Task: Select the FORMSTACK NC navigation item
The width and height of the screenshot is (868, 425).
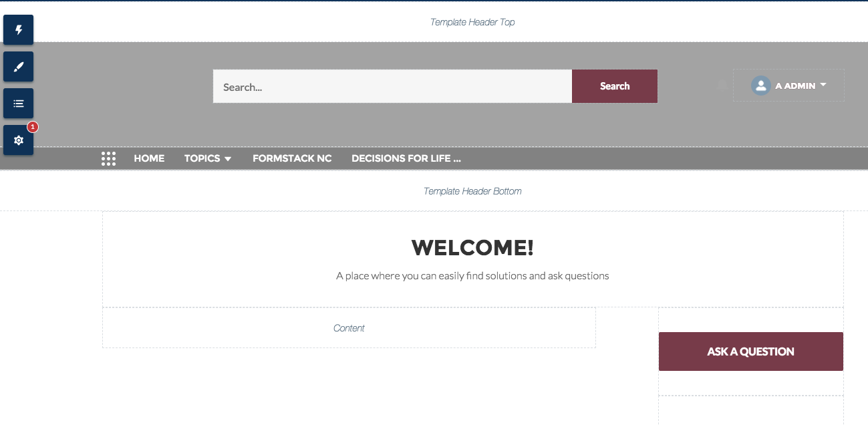Action: (x=292, y=158)
